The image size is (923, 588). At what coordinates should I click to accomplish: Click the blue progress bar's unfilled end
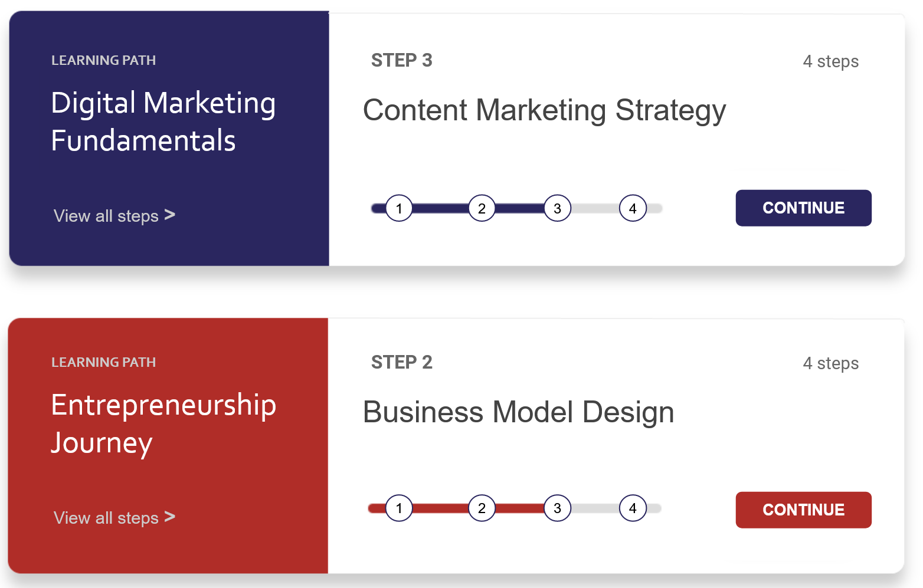[655, 208]
